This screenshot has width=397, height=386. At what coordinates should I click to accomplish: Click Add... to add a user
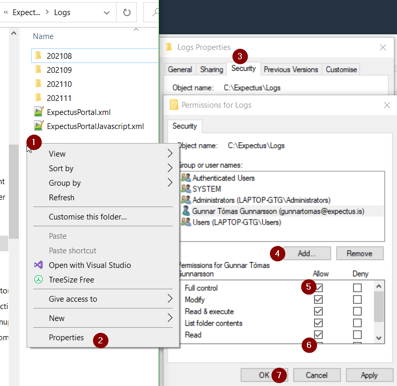pyautogui.click(x=307, y=253)
